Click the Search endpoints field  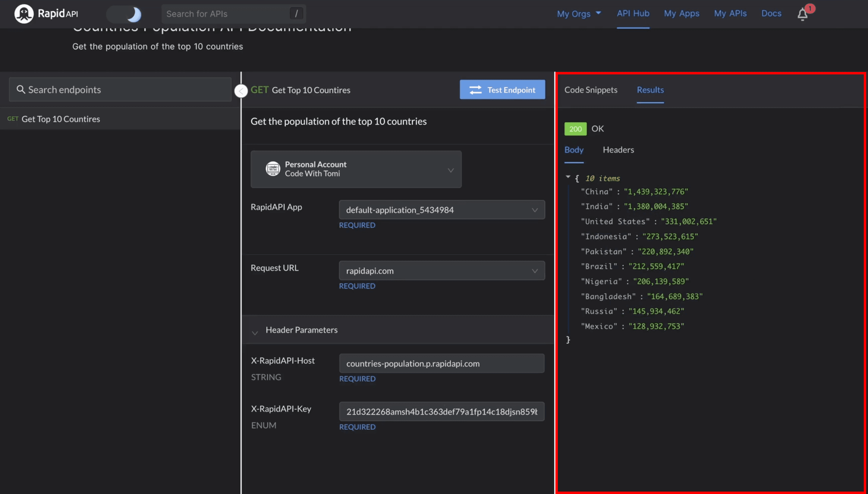pos(120,89)
